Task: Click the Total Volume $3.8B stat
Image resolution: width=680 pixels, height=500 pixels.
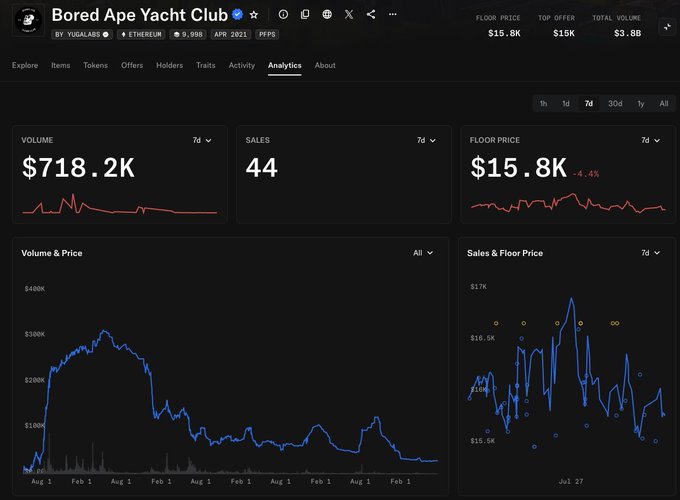Action: 616,26
